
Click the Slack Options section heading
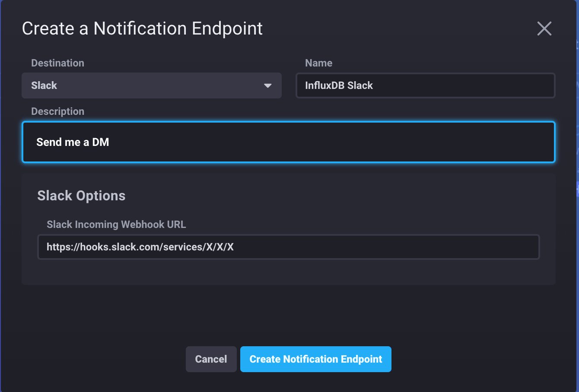click(x=81, y=196)
